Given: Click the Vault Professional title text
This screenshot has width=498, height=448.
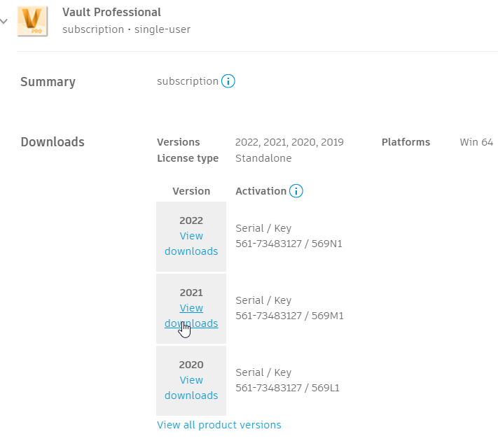Looking at the screenshot, I should click(x=111, y=12).
